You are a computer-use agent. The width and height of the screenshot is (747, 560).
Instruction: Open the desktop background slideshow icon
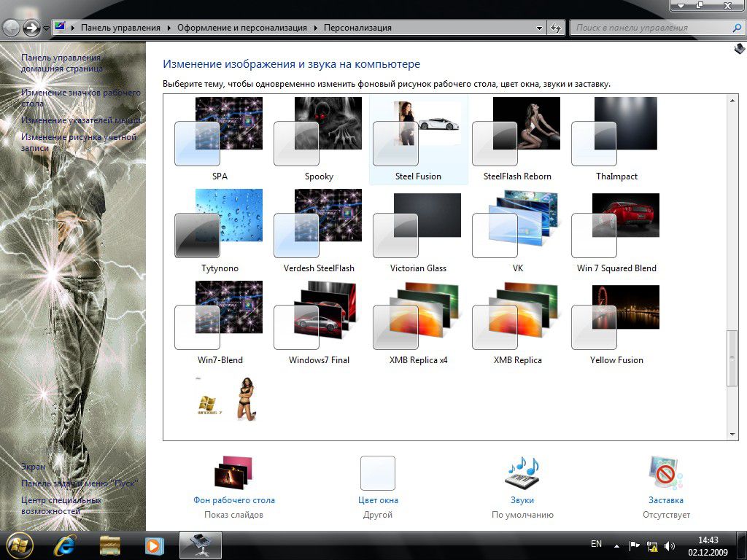click(x=233, y=472)
